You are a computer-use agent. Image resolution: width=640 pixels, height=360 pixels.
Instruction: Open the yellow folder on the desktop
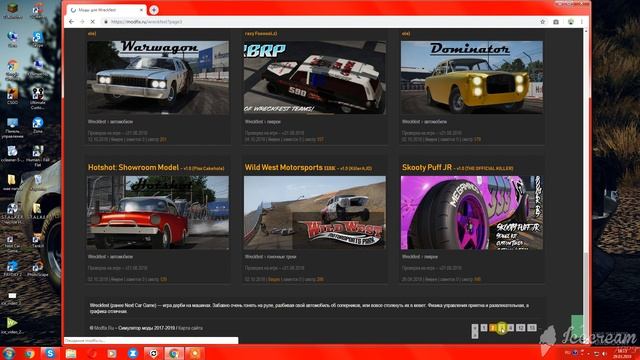pyautogui.click(x=12, y=182)
